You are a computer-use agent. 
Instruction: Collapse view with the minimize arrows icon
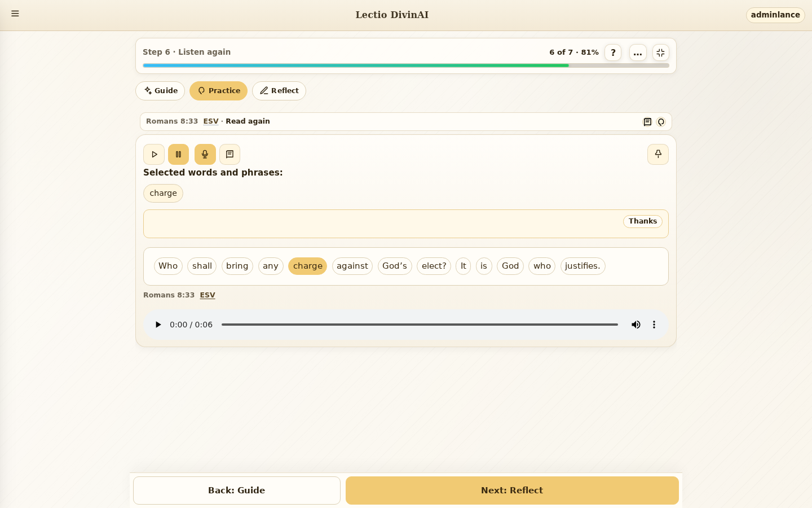(661, 52)
